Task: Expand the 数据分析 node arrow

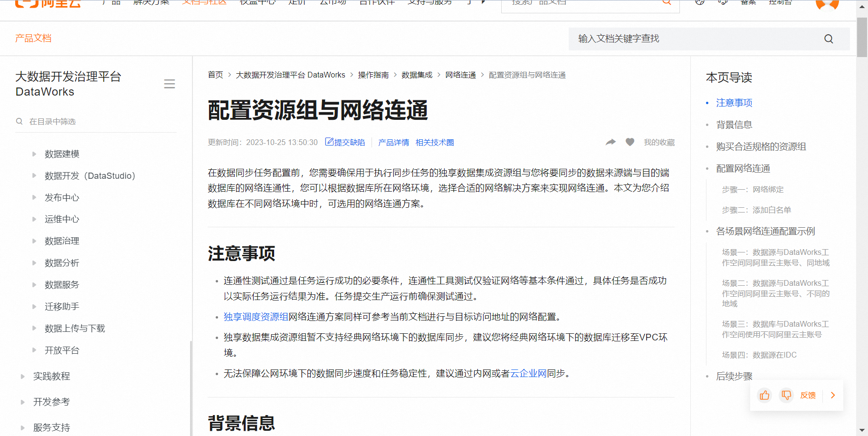Action: 34,263
